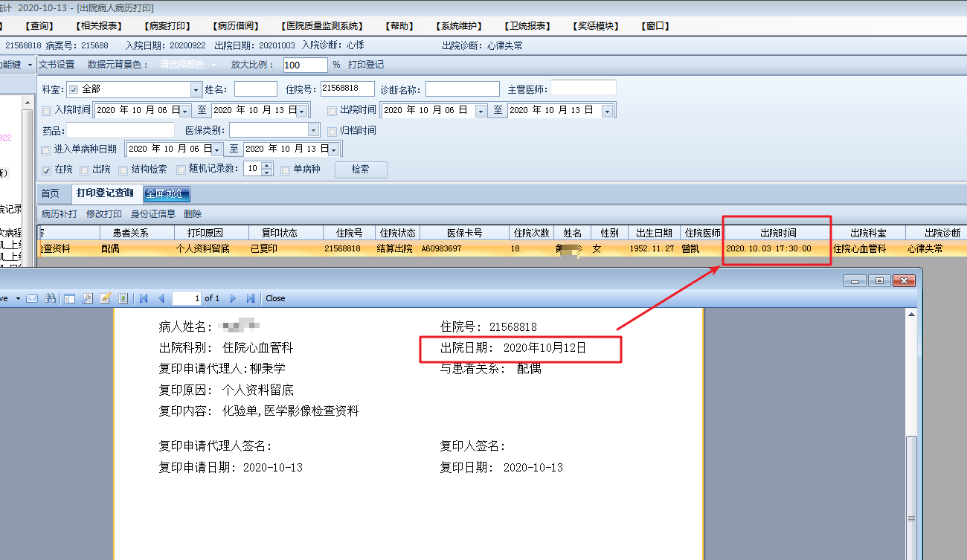Switch to the 首页 tab
The image size is (967, 560).
(51, 193)
